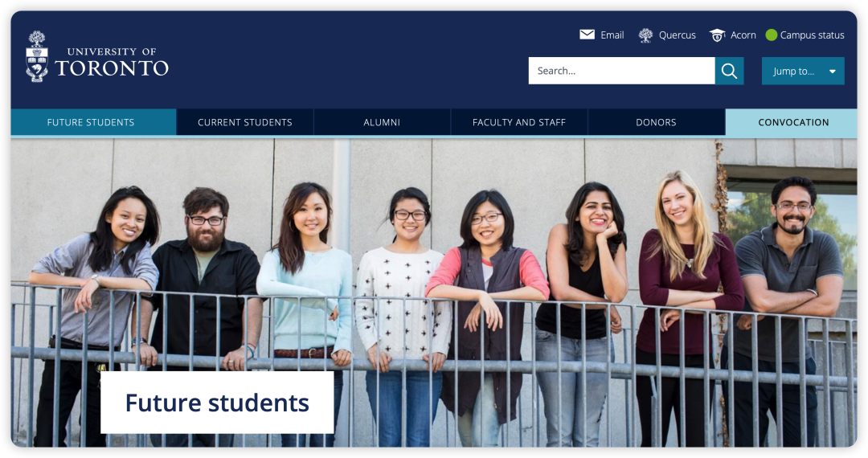Click the Acorn text link
This screenshot has height=458, width=868.
point(743,35)
